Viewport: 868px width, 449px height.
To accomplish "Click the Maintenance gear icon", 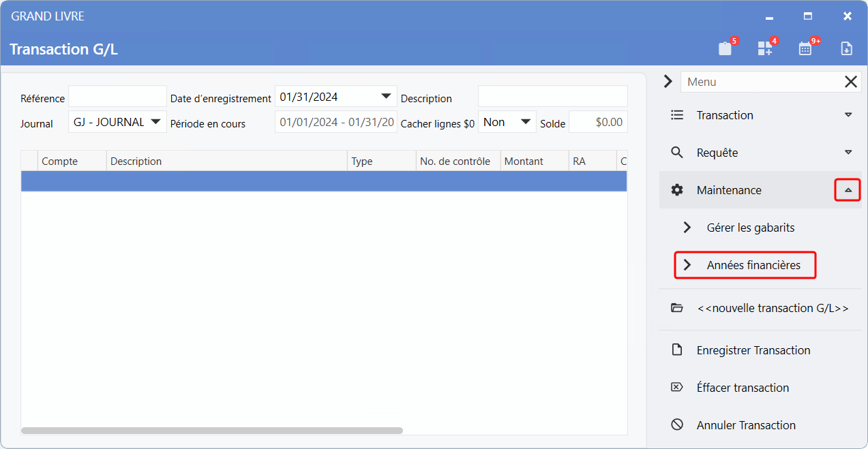I will pyautogui.click(x=677, y=190).
